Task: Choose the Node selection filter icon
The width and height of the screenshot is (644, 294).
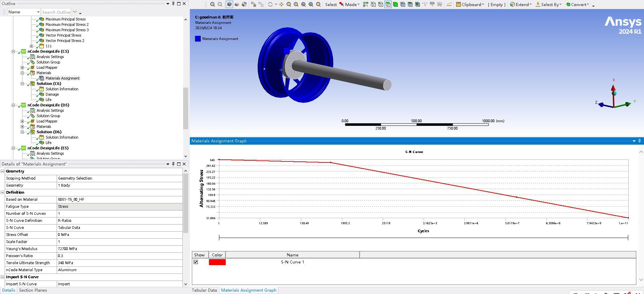Action: pos(403,4)
